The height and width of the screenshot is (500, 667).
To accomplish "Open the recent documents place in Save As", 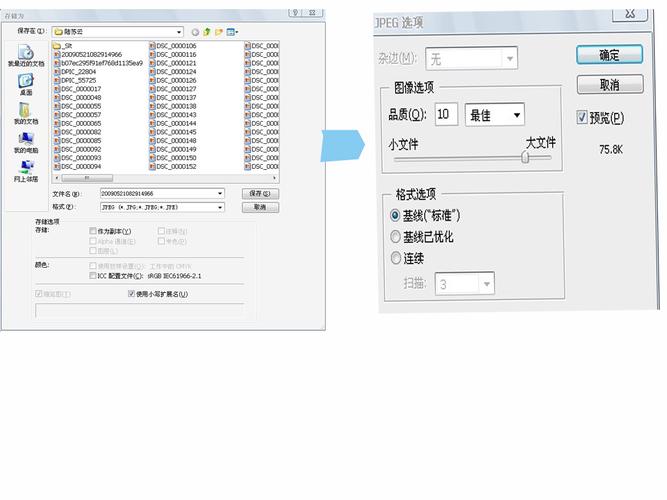I will (26, 55).
